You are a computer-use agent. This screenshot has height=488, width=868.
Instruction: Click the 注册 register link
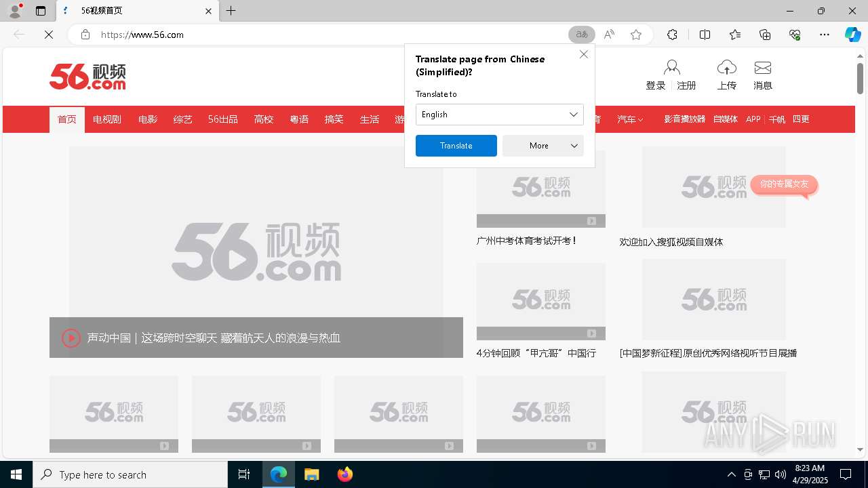tap(687, 85)
